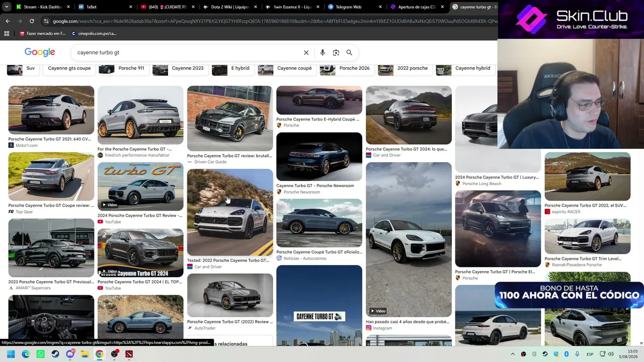This screenshot has width=644, height=362.
Task: Open File Explorer from the taskbar
Action: (x=85, y=354)
